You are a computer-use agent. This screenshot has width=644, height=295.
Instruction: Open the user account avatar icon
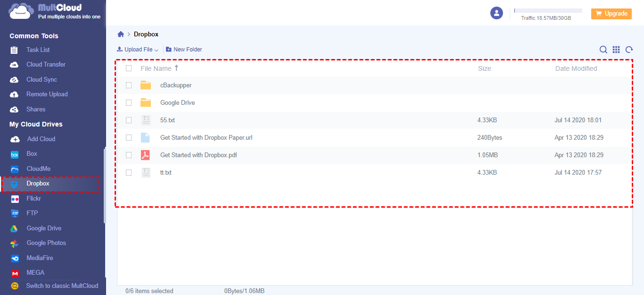tap(496, 13)
